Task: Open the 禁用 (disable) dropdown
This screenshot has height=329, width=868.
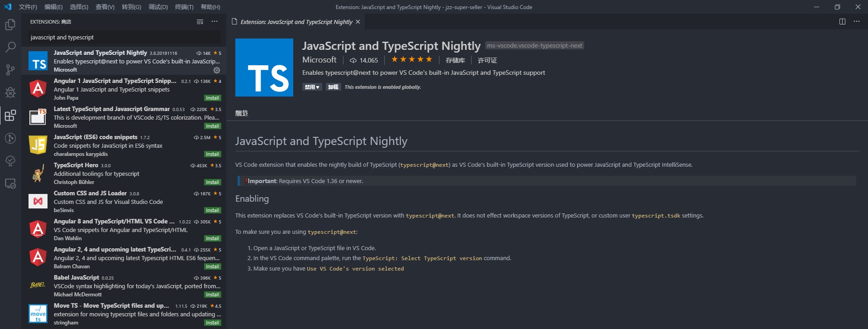Action: 312,87
